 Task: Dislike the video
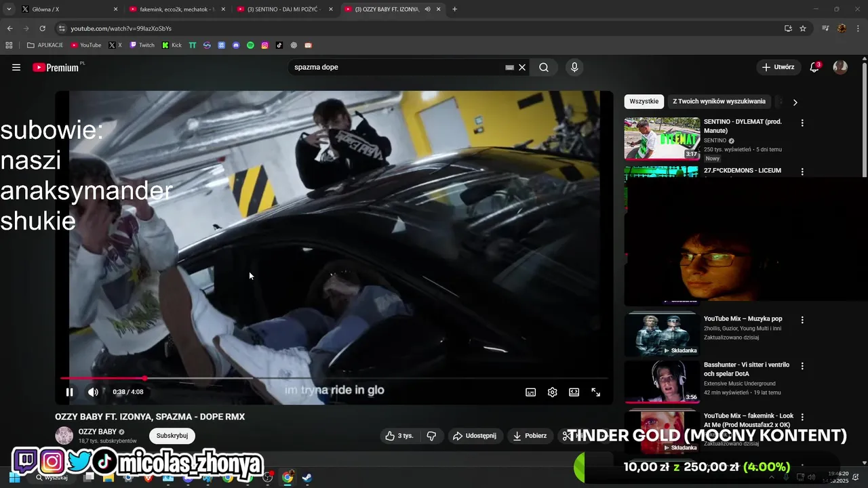coord(431,436)
